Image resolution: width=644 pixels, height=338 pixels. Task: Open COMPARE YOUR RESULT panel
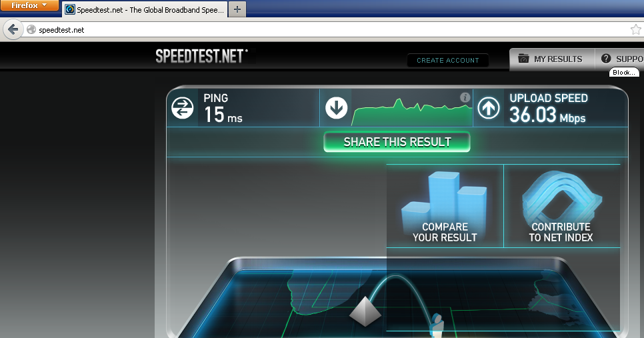[445, 206]
